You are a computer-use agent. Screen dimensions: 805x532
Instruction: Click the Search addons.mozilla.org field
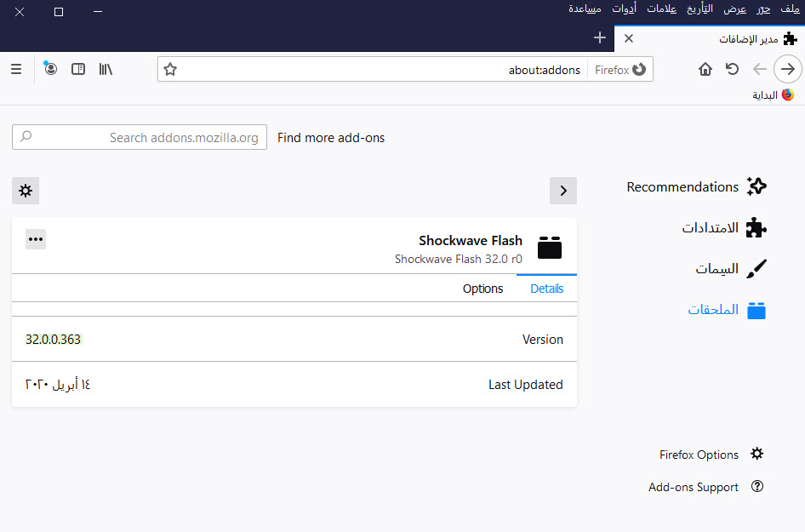[139, 137]
